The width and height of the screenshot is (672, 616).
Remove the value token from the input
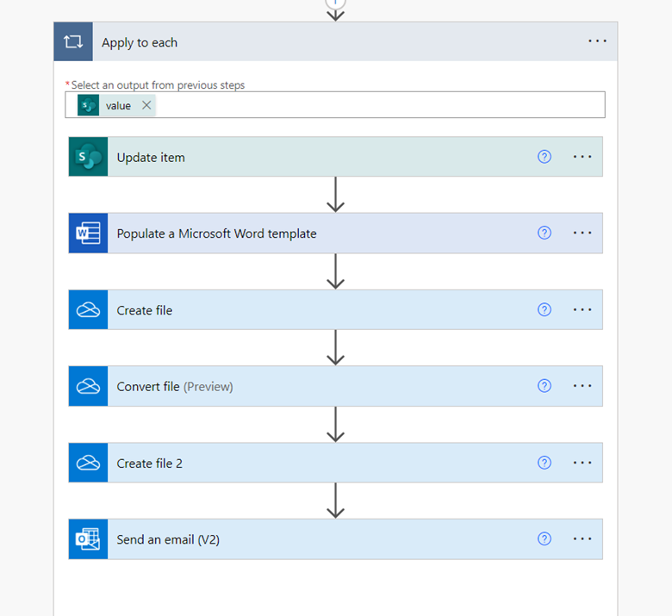click(x=146, y=105)
